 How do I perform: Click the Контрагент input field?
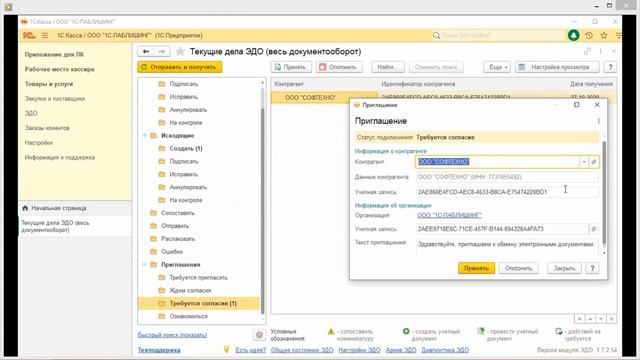click(497, 162)
